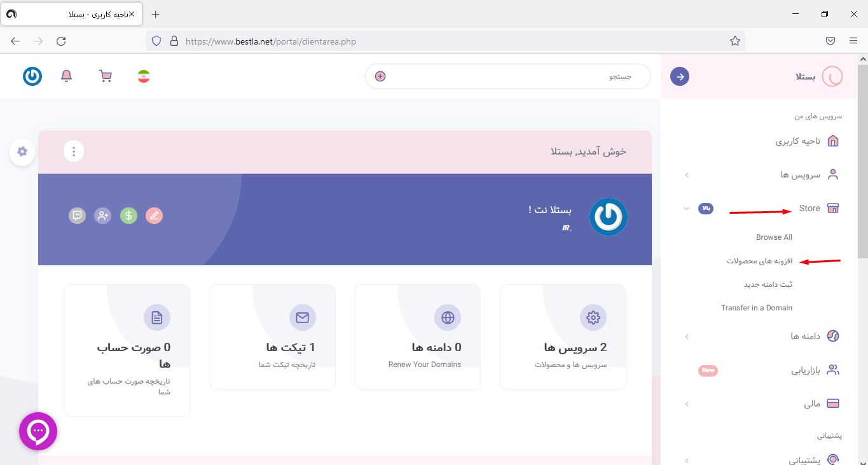Open the 0 دامنه ها card
The width and height of the screenshot is (868, 465).
click(x=418, y=337)
